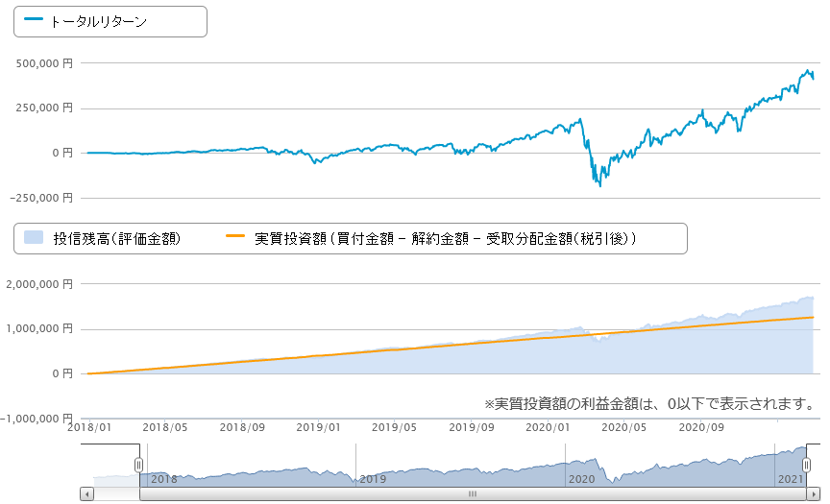Click the 2018/05 axis label
Viewport: 830px width, 504px height.
point(165,427)
